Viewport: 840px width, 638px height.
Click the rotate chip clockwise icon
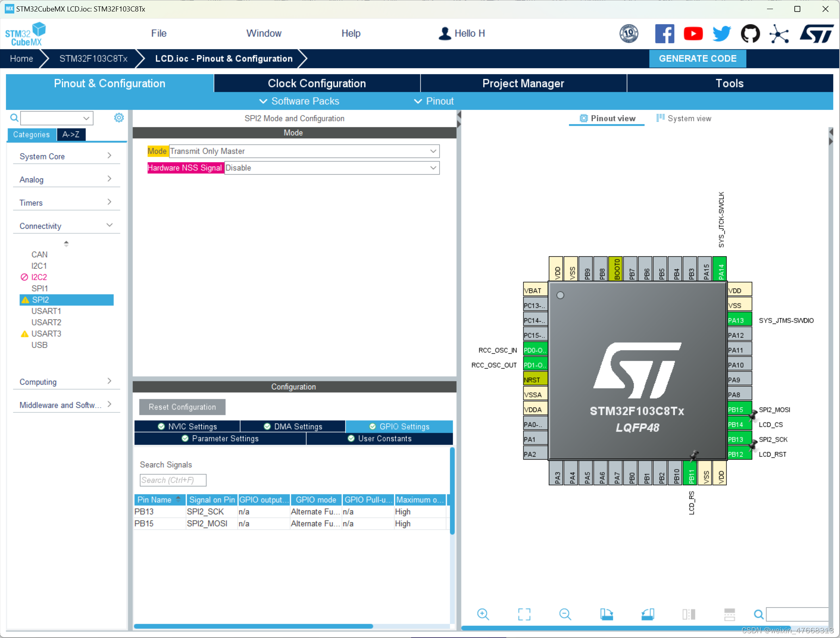pos(606,614)
